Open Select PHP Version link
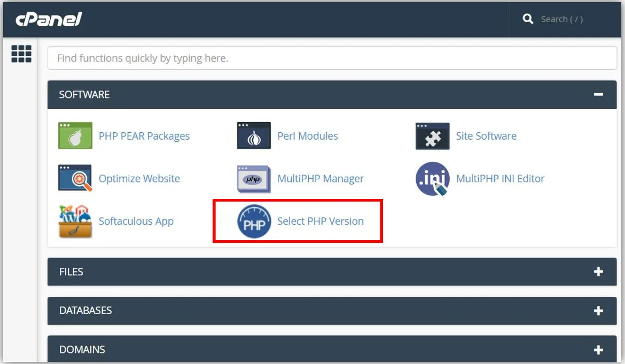 [x=320, y=222]
